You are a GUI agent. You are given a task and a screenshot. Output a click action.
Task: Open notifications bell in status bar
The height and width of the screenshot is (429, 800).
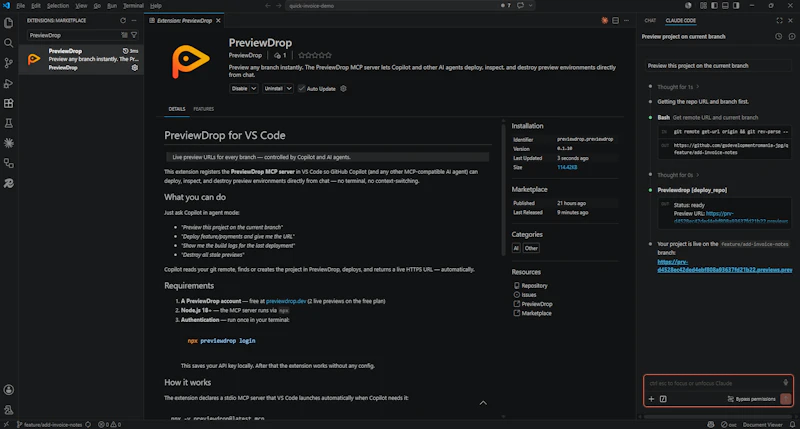792,424
